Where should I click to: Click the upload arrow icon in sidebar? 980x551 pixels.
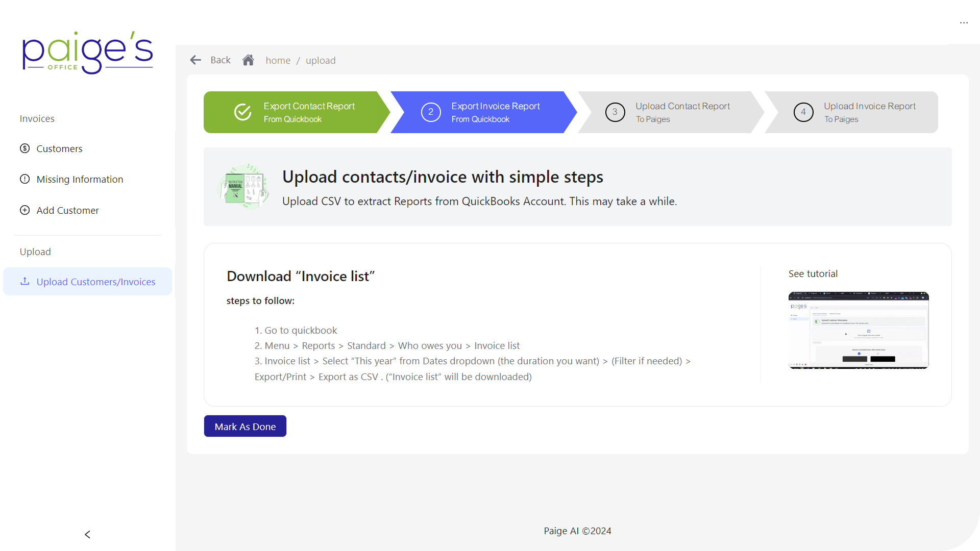[x=24, y=281]
